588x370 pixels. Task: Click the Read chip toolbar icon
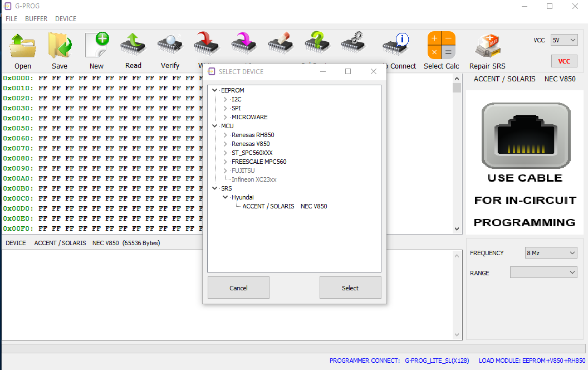click(x=133, y=45)
